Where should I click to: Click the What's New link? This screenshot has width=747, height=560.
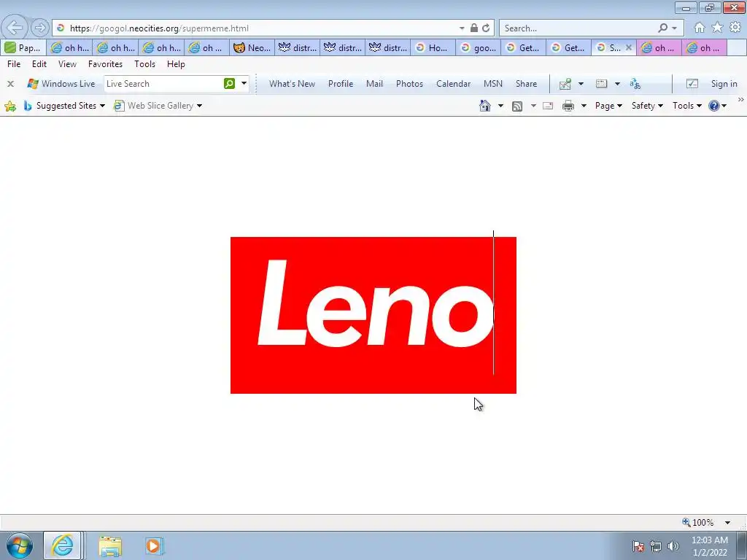(x=292, y=84)
